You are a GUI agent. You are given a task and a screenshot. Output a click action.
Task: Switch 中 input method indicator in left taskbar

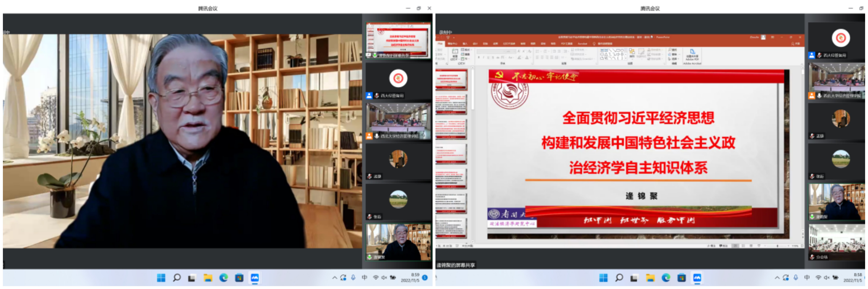coord(364,278)
